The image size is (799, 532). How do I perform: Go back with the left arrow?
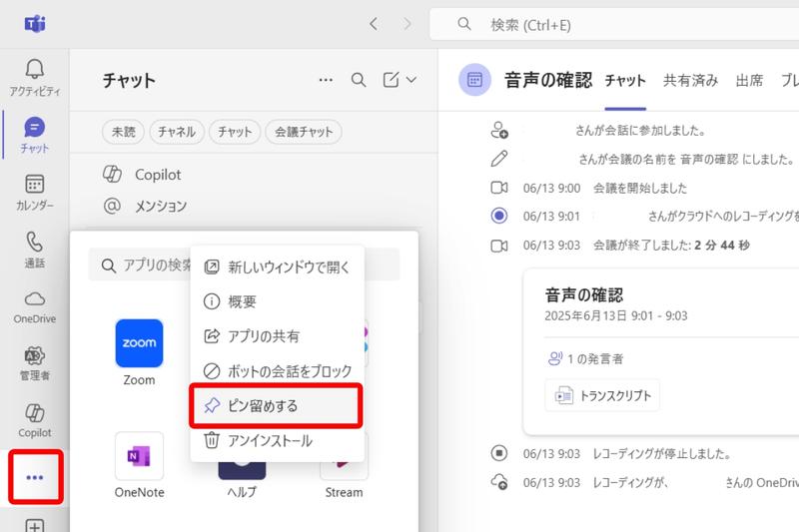tap(374, 24)
